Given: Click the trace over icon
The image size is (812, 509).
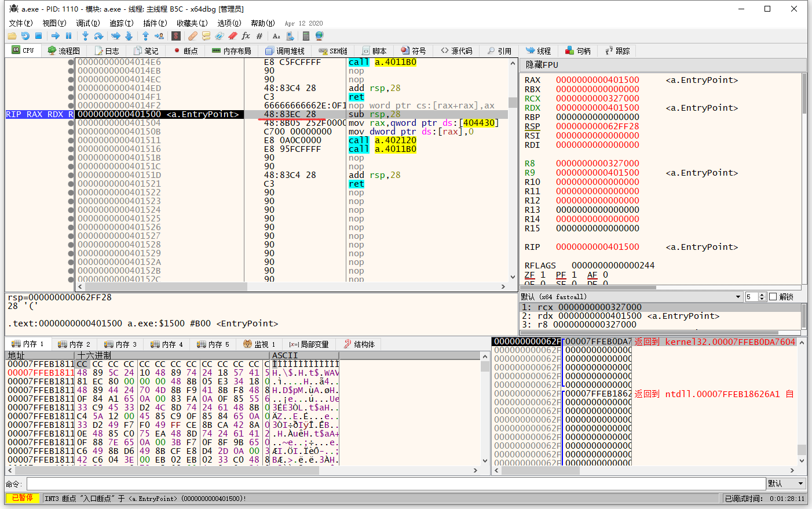Looking at the screenshot, I should (129, 36).
